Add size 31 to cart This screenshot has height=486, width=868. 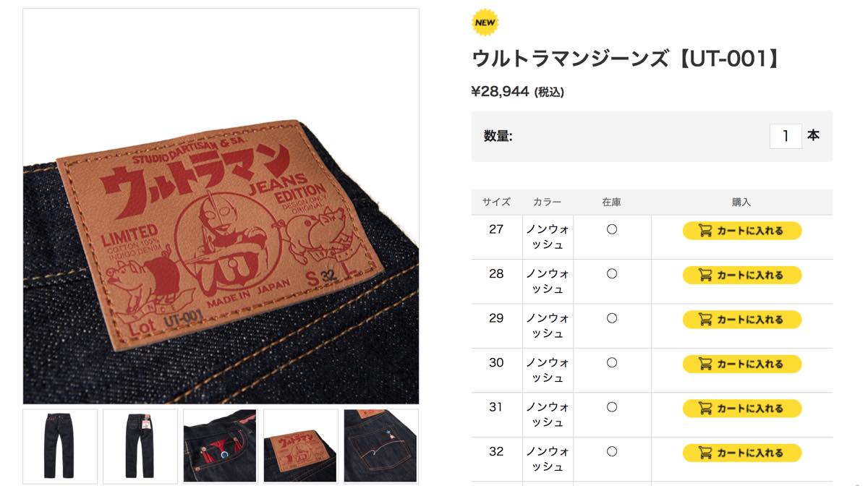tap(742, 409)
